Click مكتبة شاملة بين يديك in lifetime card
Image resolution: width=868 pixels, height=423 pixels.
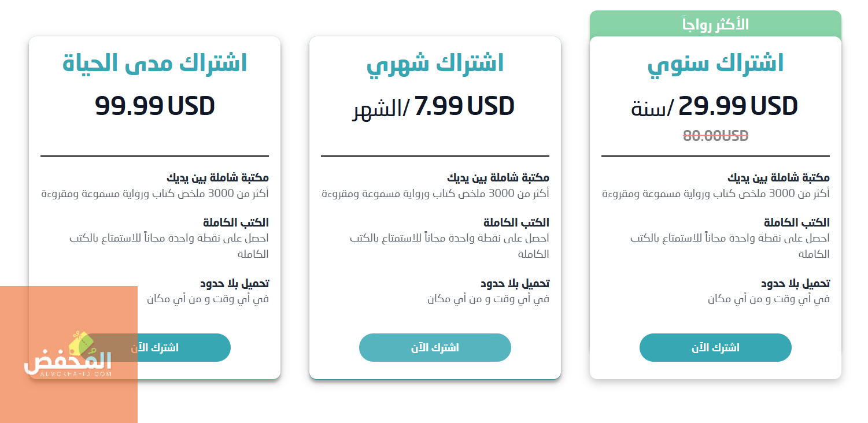click(x=217, y=178)
